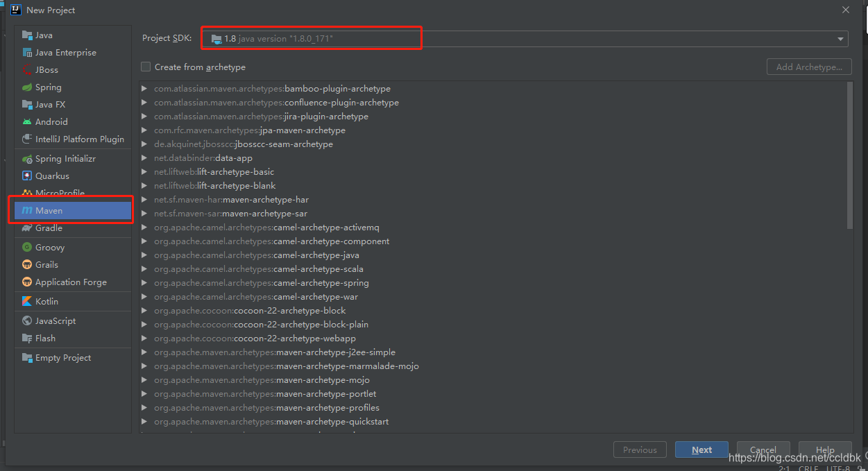This screenshot has height=471, width=868.
Task: Open the Project SDK dropdown arrow
Action: click(x=840, y=39)
